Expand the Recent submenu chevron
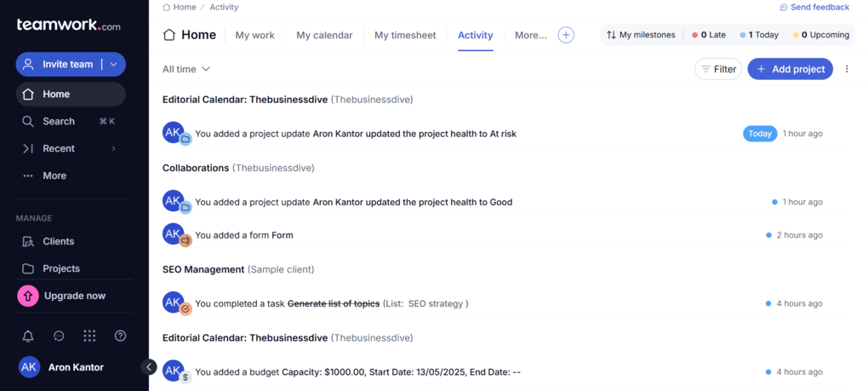The image size is (868, 391). [x=113, y=148]
